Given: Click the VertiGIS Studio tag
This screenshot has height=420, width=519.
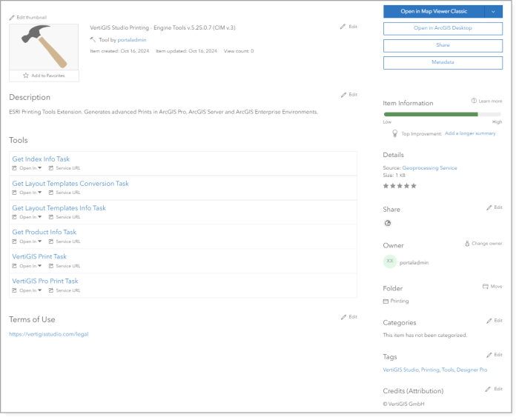Looking at the screenshot, I should click(400, 370).
